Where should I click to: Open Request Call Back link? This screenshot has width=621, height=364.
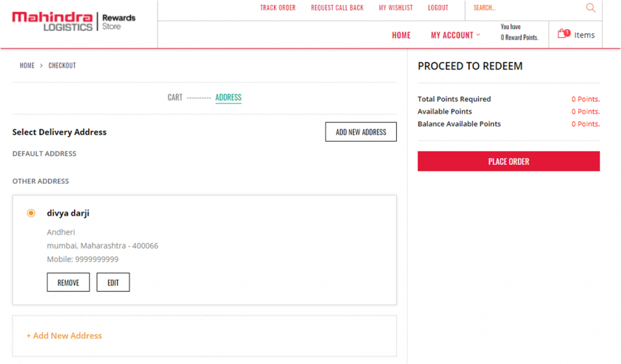337,7
